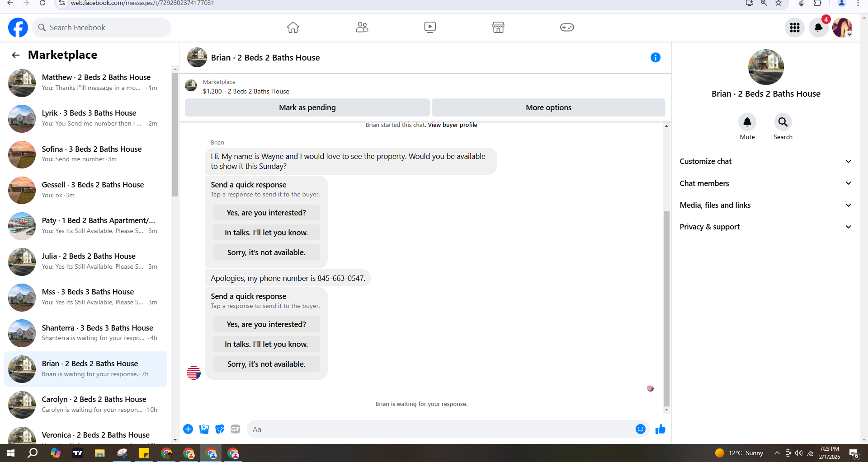Image resolution: width=868 pixels, height=462 pixels.
Task: Open Windows Start menu
Action: tap(11, 453)
